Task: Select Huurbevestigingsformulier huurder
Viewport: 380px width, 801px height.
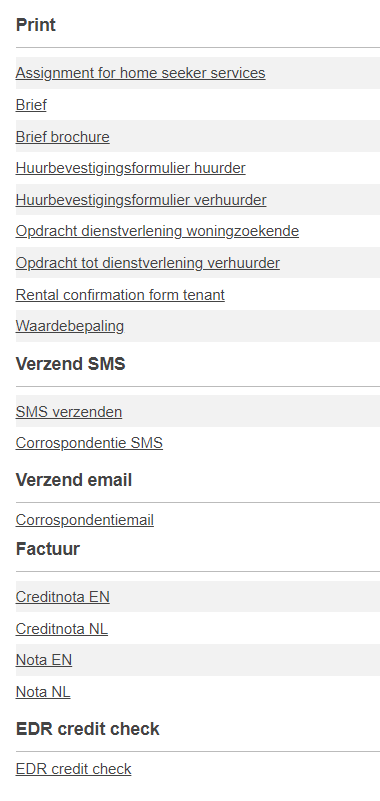Action: (x=131, y=168)
